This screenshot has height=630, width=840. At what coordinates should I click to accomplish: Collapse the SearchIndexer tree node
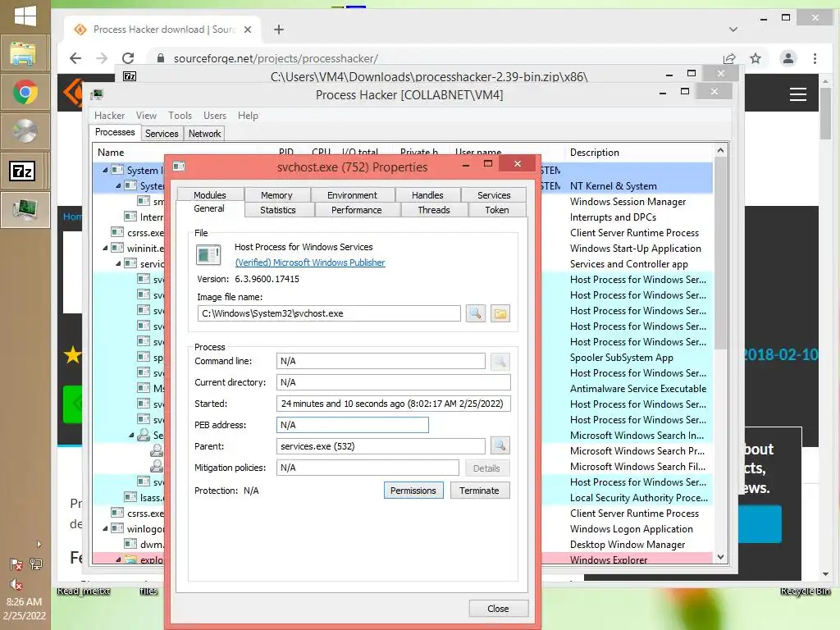(x=132, y=435)
